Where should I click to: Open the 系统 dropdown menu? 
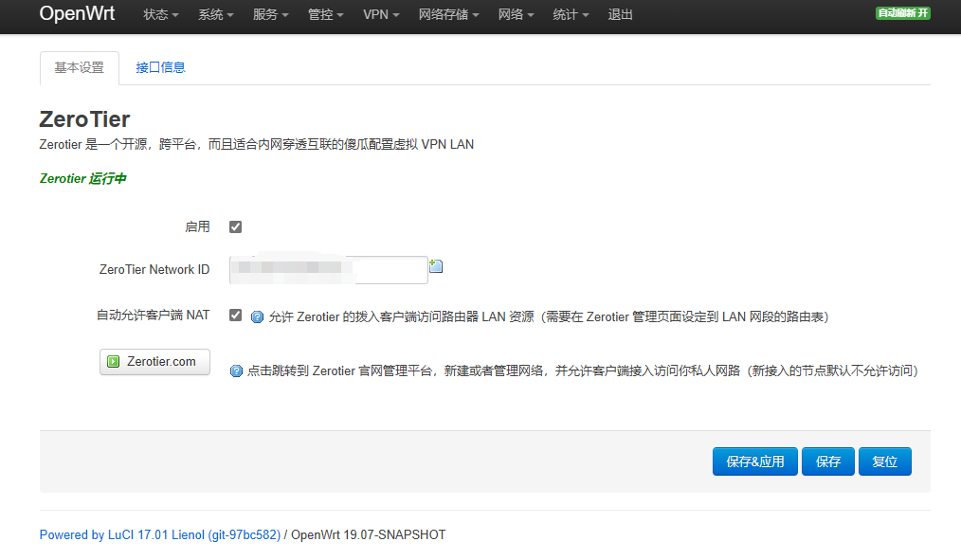point(216,15)
